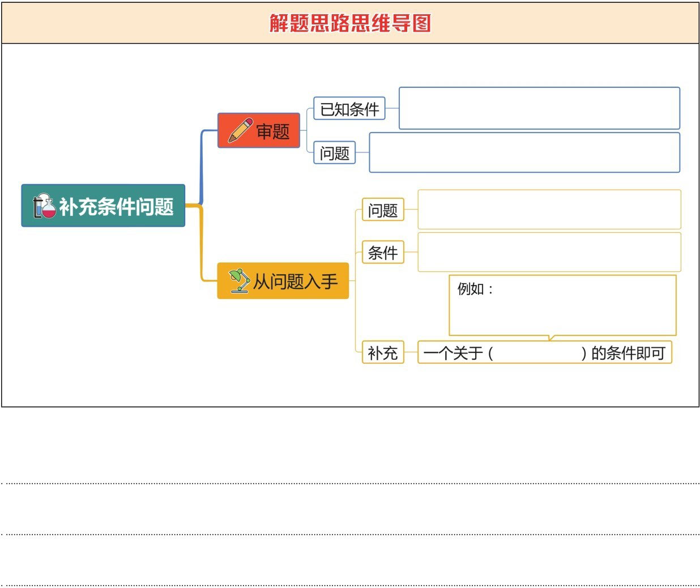Click the 的条件即可 text in the bottom box
The width and height of the screenshot is (700, 588).
(x=628, y=353)
